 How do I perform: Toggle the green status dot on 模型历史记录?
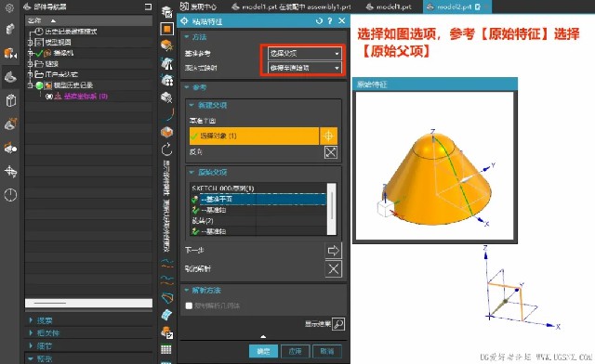pos(39,85)
